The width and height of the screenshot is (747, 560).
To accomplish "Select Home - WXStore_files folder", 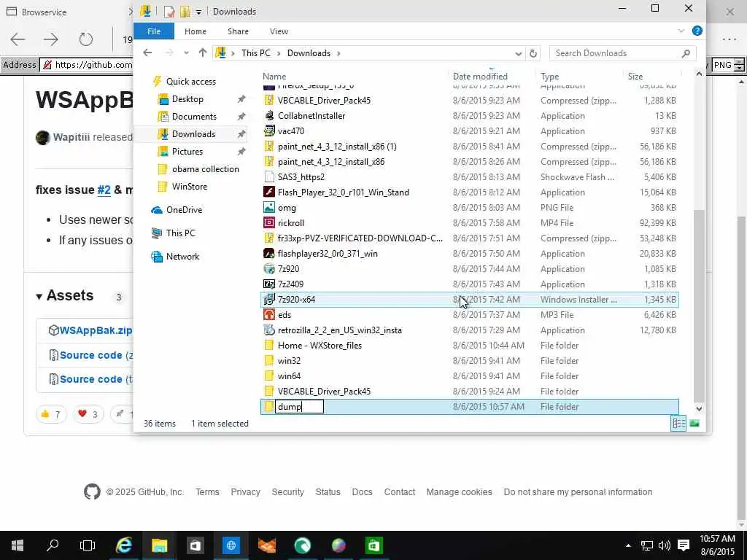I will (470, 345).
